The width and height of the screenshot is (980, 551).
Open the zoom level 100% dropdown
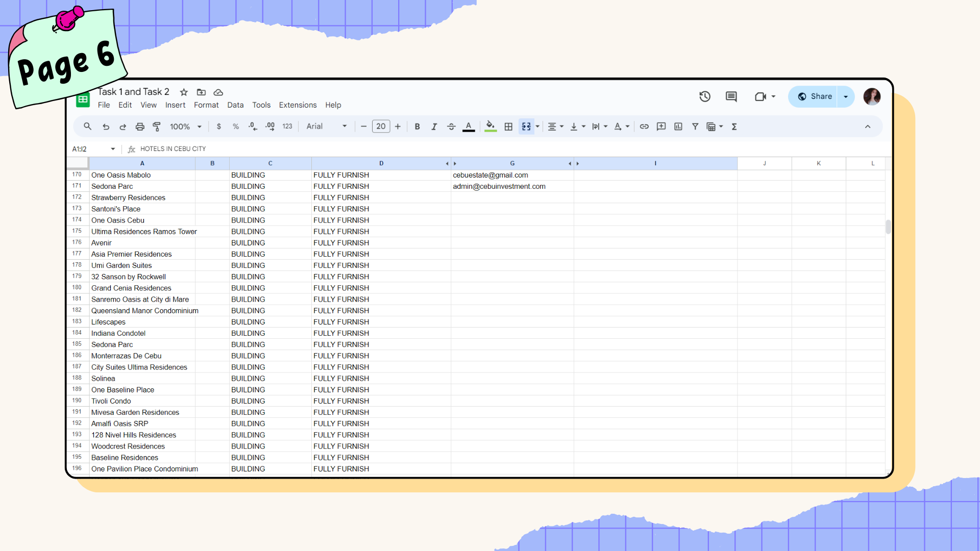(186, 127)
